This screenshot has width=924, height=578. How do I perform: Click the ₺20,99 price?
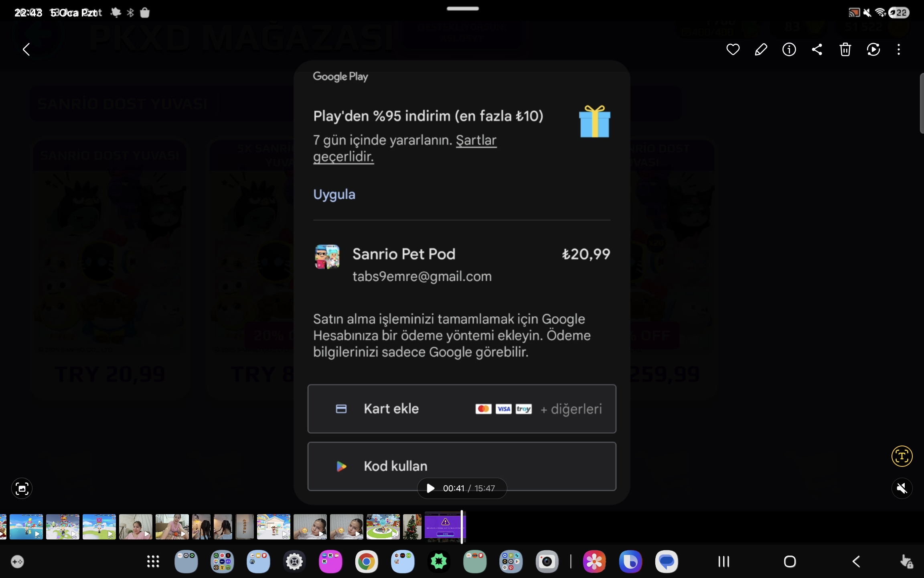586,254
